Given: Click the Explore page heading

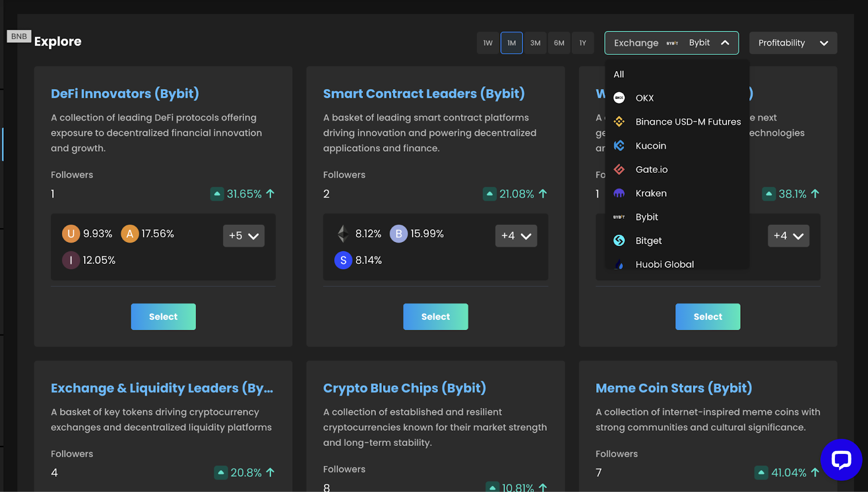Looking at the screenshot, I should click(x=58, y=42).
